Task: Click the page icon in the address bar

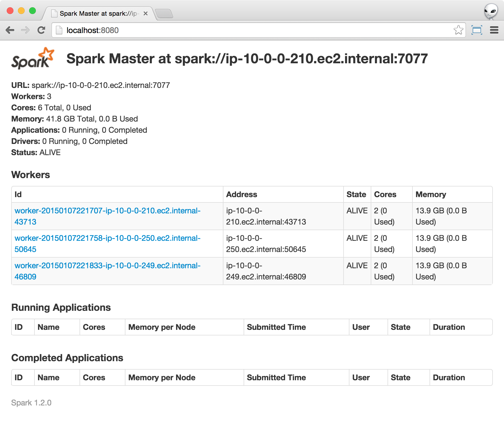Action: [59, 30]
